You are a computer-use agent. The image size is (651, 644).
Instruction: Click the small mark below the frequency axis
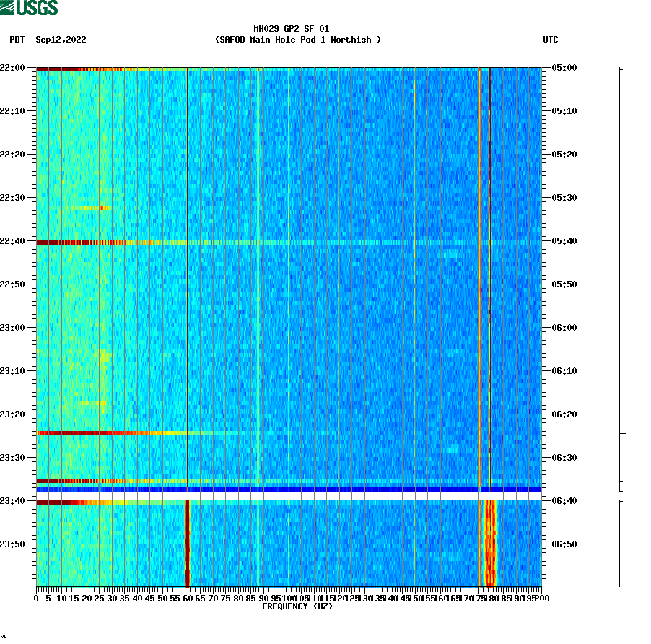click(x=6, y=635)
